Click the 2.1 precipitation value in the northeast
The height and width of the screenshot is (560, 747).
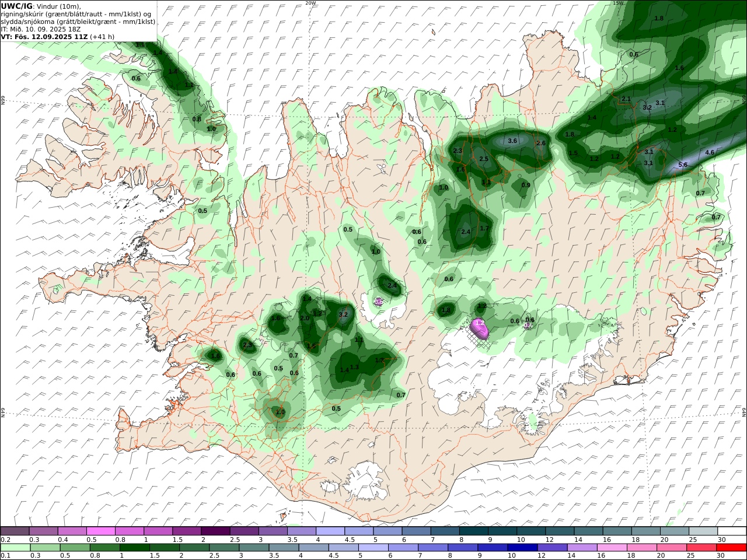pyautogui.click(x=626, y=99)
